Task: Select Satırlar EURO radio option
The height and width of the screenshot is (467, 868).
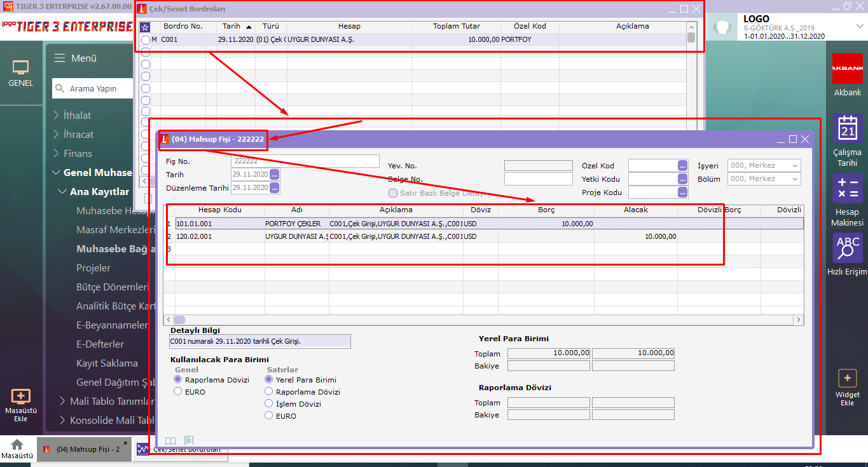Action: (269, 416)
